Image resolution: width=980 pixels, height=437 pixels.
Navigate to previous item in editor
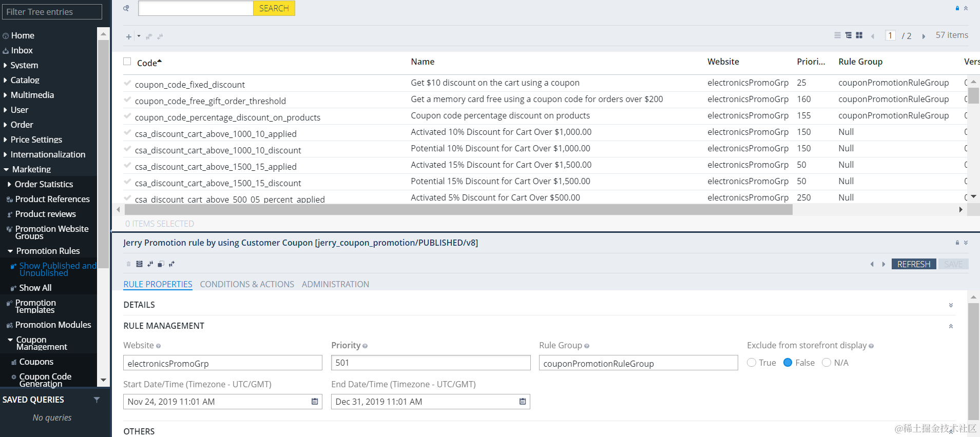click(872, 264)
